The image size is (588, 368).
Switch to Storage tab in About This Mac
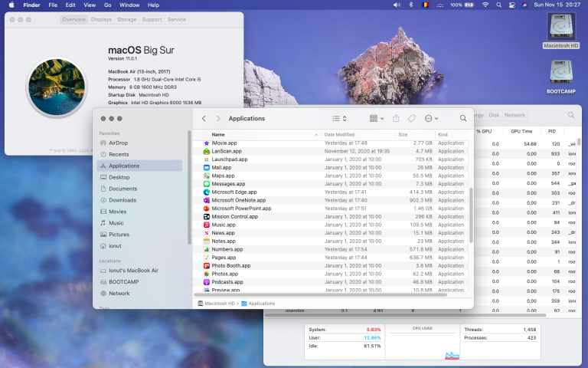(x=127, y=19)
